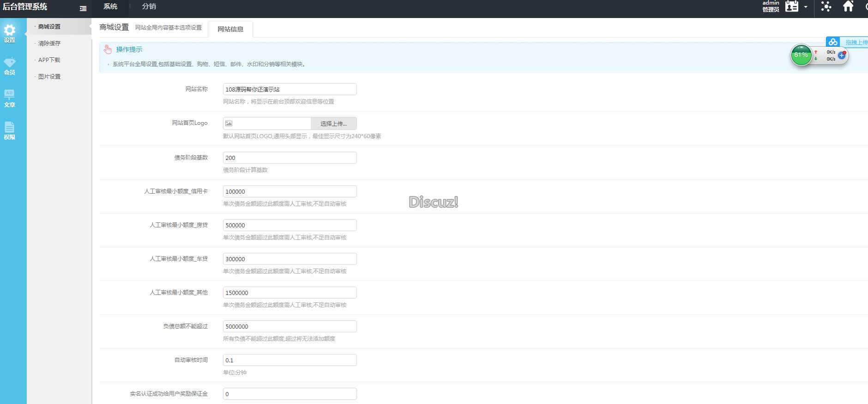
Task: Click the home icon in top bar
Action: coord(848,6)
